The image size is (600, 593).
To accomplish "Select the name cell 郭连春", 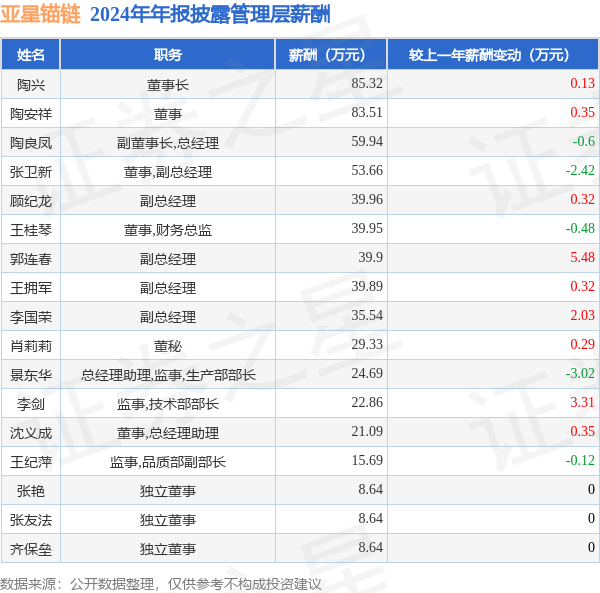I will click(31, 259).
